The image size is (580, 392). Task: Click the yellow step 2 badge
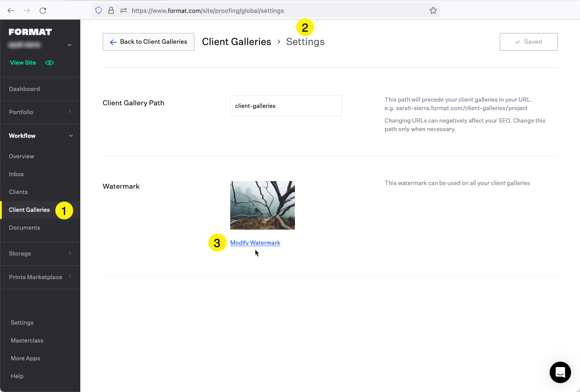[x=305, y=28]
